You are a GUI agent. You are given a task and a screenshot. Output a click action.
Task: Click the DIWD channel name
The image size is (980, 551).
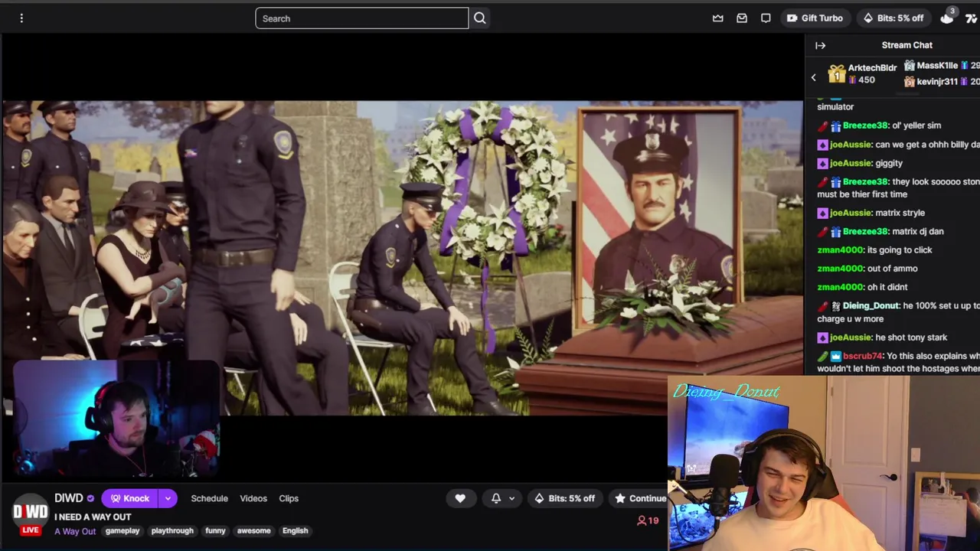click(x=68, y=498)
